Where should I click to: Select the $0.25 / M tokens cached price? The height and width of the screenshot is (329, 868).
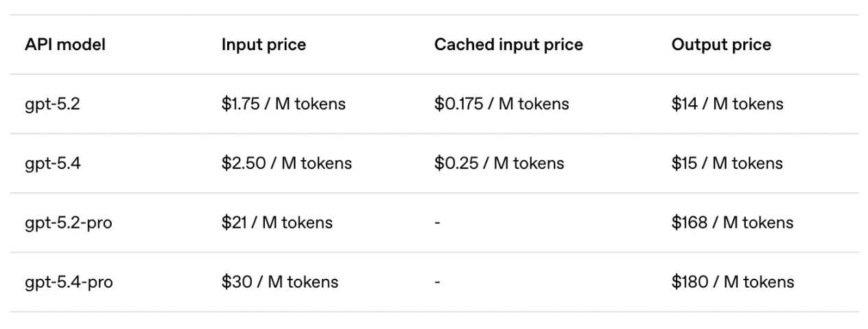[499, 163]
